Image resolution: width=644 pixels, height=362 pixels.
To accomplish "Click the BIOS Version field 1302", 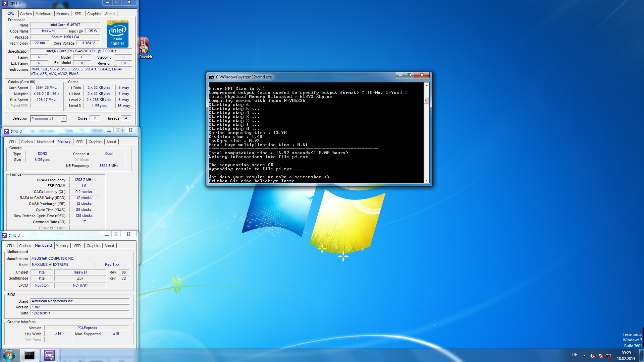I will (x=80, y=307).
